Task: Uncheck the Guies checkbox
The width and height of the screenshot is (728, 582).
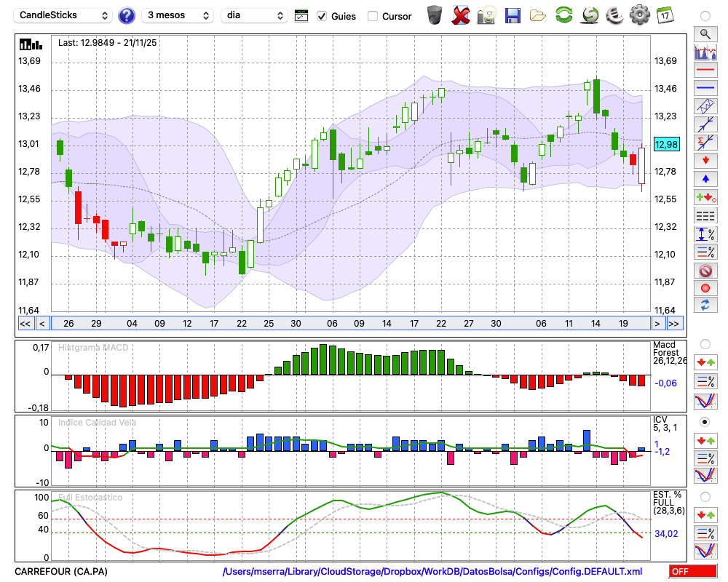Action: [x=322, y=15]
